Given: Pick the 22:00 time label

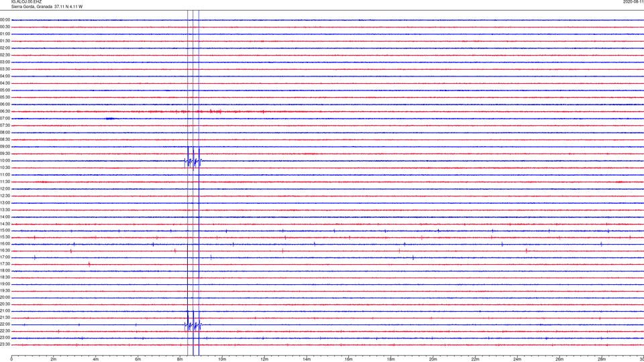Looking at the screenshot, I should [x=5, y=324].
